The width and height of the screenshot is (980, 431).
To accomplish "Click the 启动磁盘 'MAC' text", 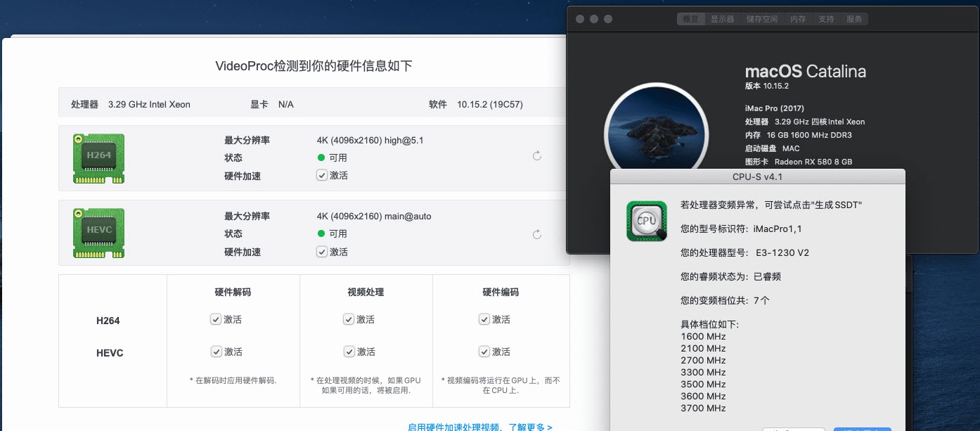I will click(x=791, y=148).
